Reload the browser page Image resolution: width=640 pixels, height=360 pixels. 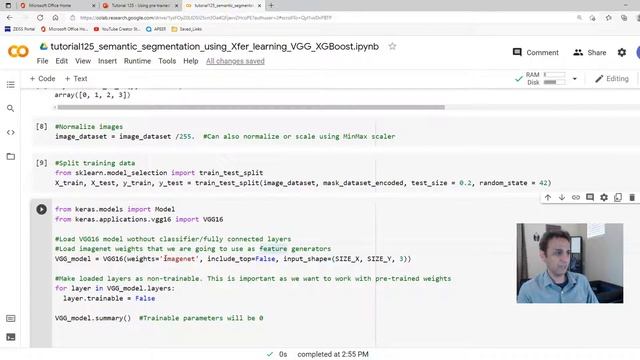40,18
